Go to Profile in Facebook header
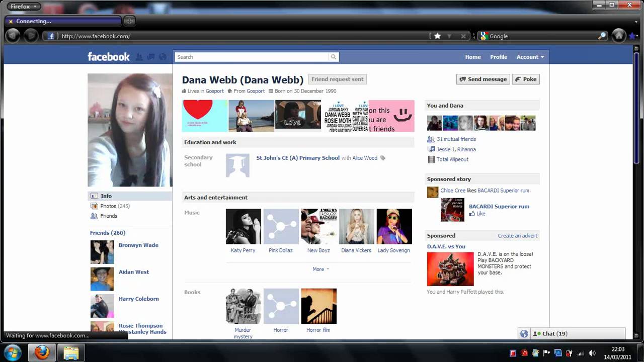Screen dimensions: 644x362 click(499, 57)
